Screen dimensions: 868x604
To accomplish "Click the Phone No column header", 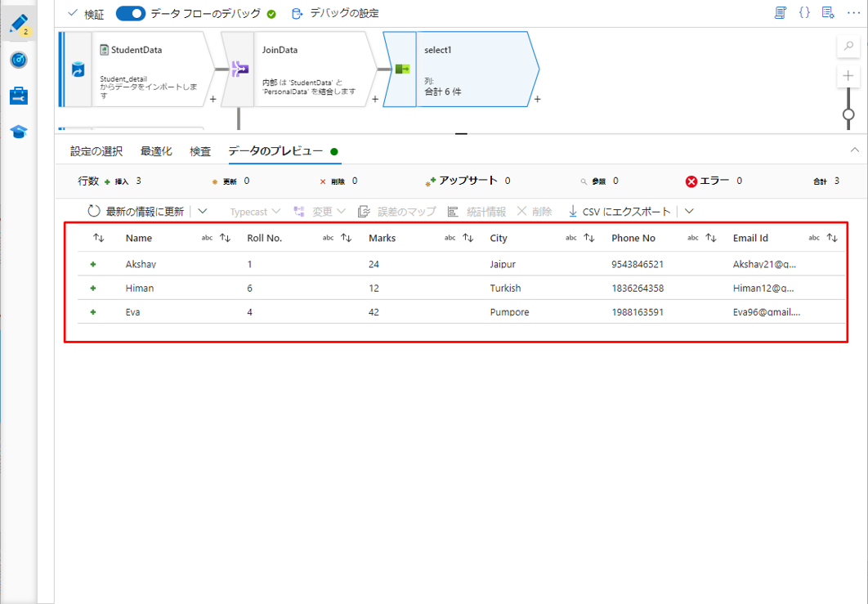I will coord(633,238).
